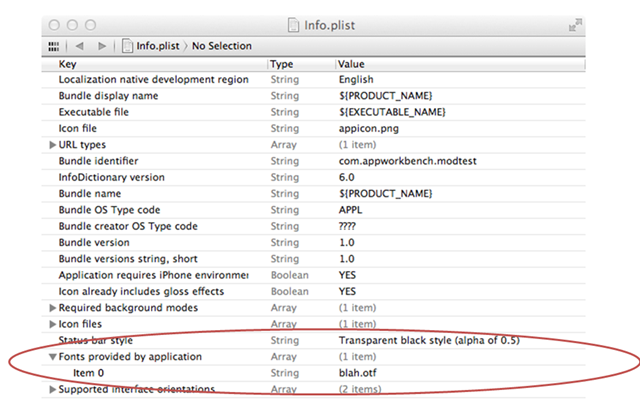The width and height of the screenshot is (640, 409).
Task: Select the blah.otf value of Item 0
Action: pos(360,373)
